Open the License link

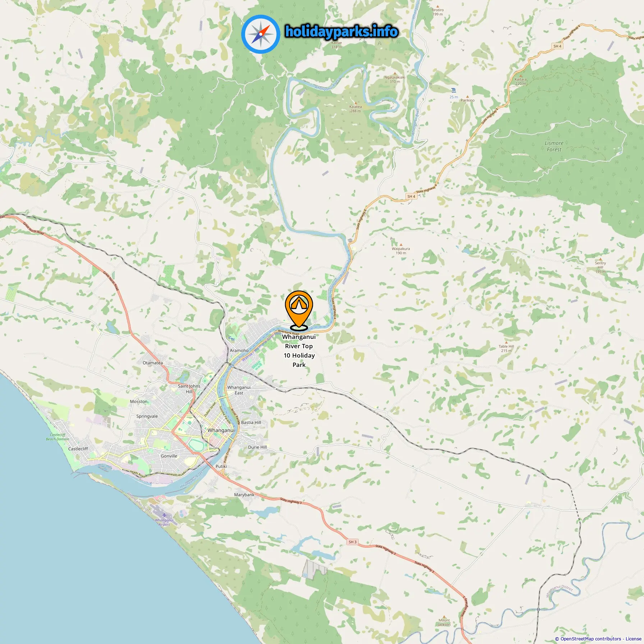coord(633,639)
